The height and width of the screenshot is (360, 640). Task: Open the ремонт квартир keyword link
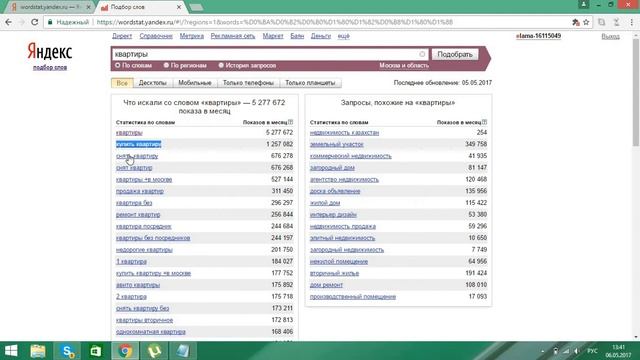[138, 214]
